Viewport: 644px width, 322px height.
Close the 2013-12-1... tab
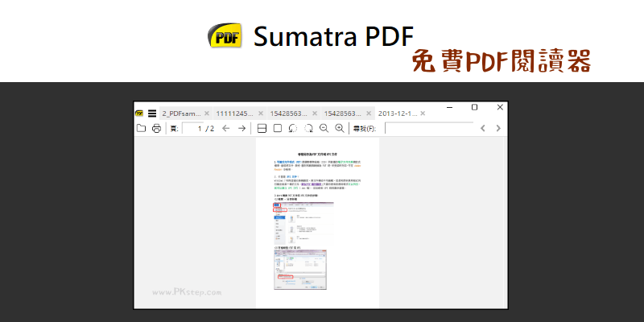click(423, 114)
